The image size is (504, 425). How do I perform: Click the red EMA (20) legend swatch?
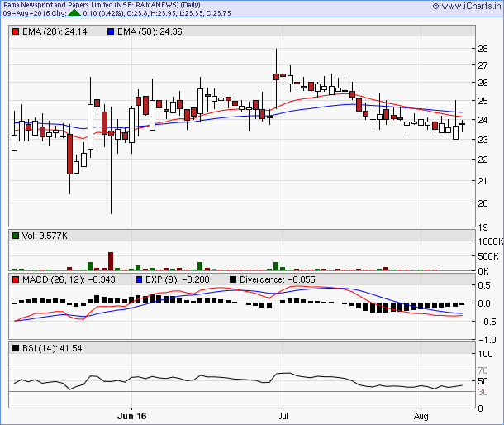16,31
